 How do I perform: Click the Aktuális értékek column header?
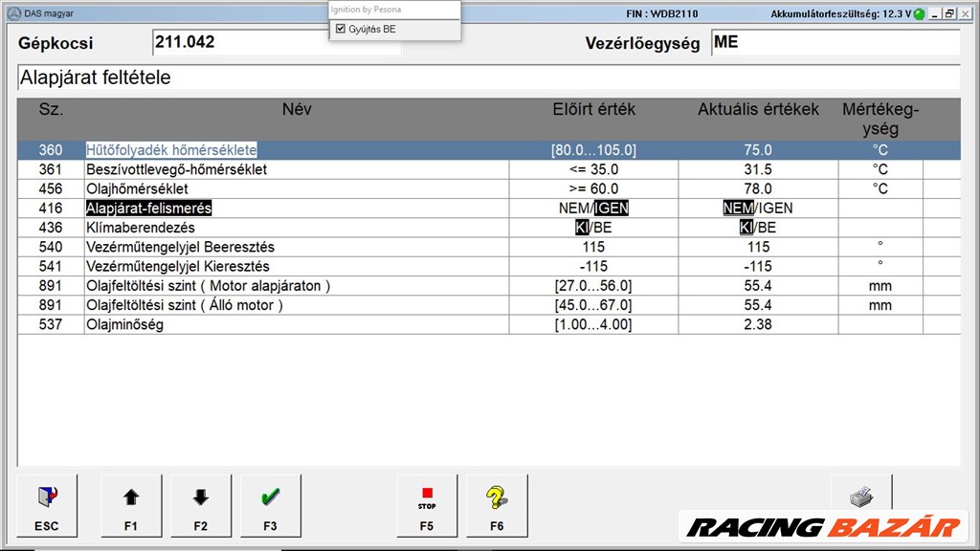758,110
